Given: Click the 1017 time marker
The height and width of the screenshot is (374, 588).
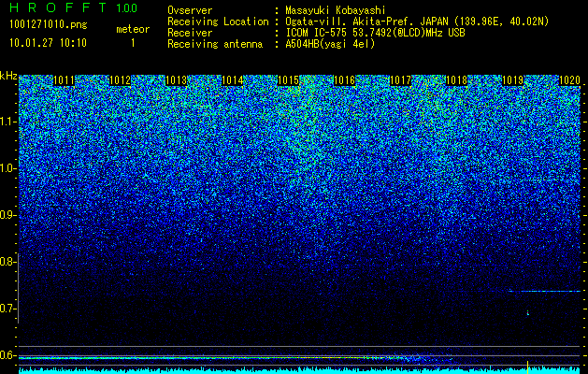Looking at the screenshot, I should click(x=400, y=80).
